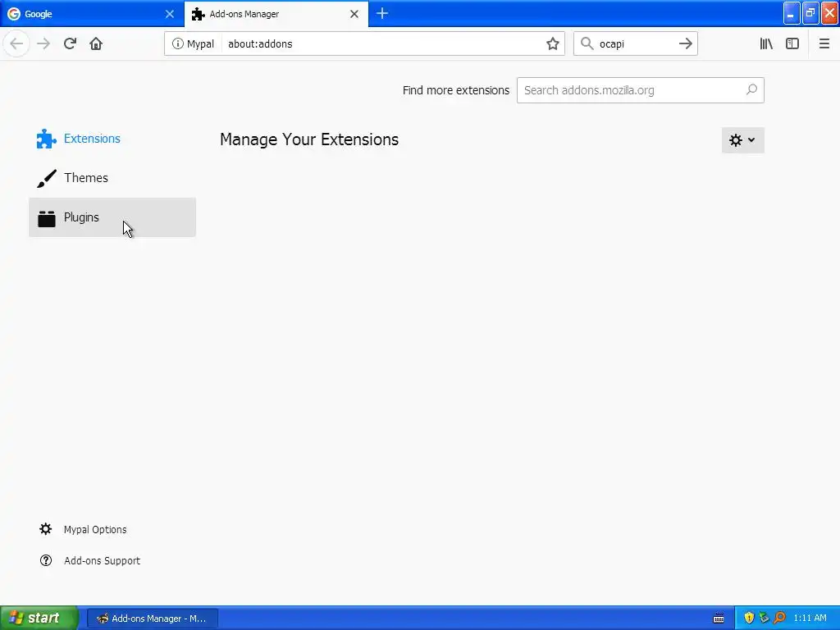The height and width of the screenshot is (630, 840).
Task: Open the Themes category
Action: pyautogui.click(x=112, y=178)
